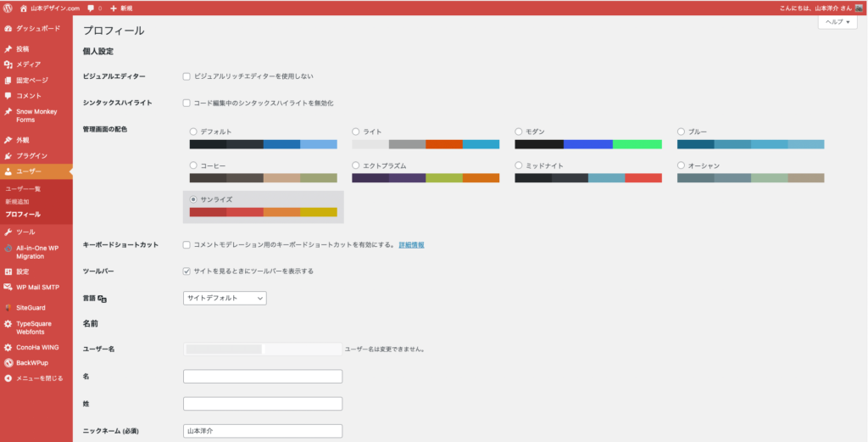This screenshot has width=868, height=442.
Task: Click the オーシャン palette color bar
Action: pos(751,178)
